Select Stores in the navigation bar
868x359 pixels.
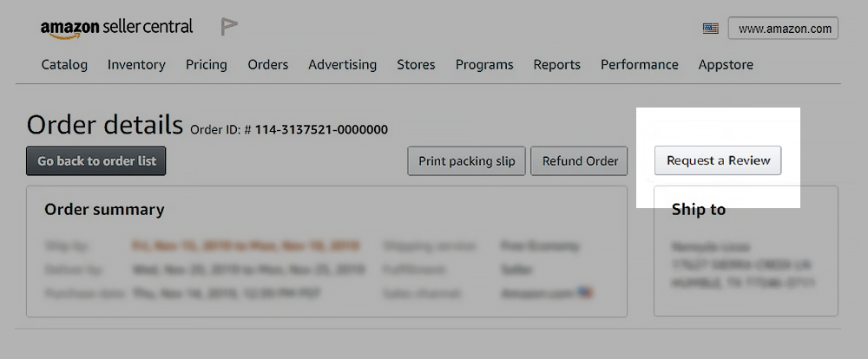coord(416,64)
